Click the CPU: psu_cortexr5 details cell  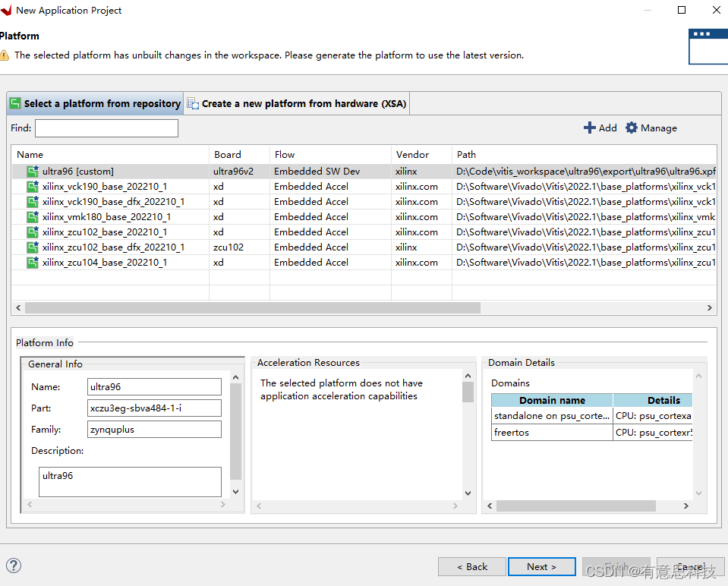654,433
